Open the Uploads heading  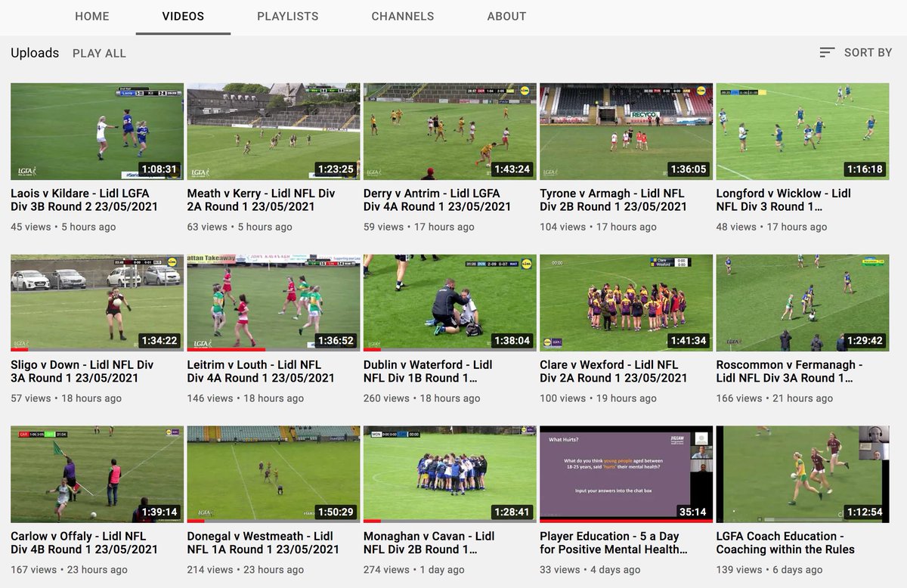point(35,53)
